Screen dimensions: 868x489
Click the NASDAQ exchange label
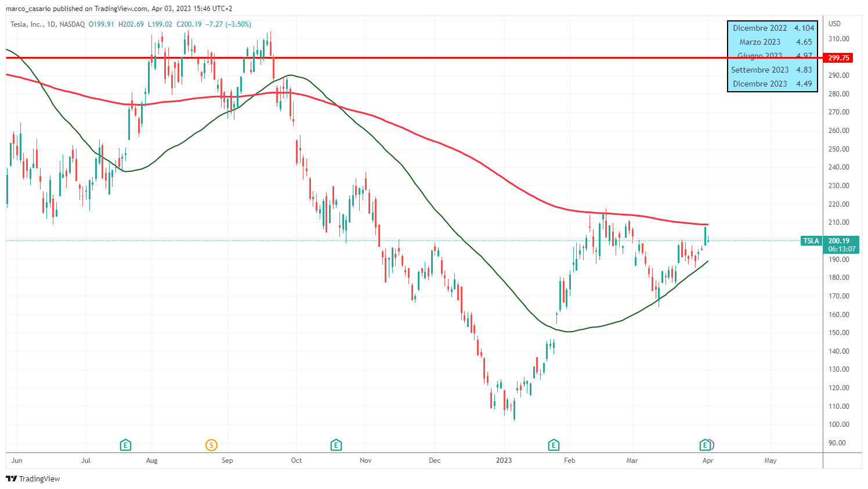[72, 24]
